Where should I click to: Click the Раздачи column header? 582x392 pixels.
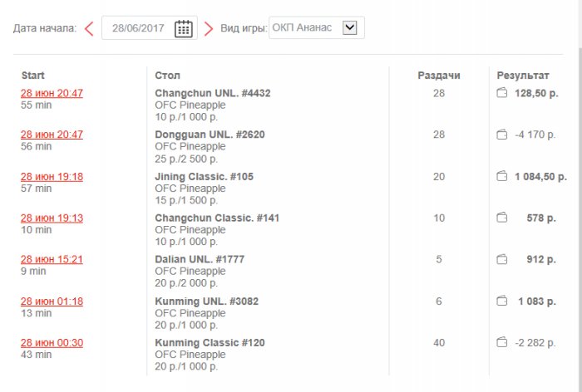click(439, 76)
